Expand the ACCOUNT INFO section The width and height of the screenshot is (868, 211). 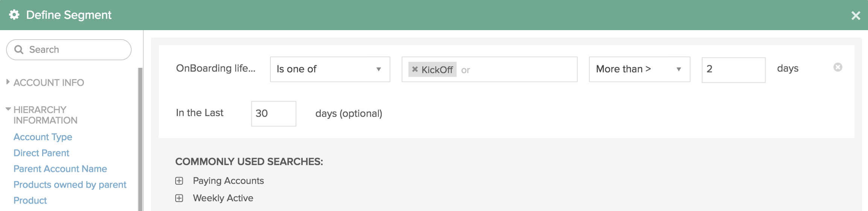(x=8, y=82)
